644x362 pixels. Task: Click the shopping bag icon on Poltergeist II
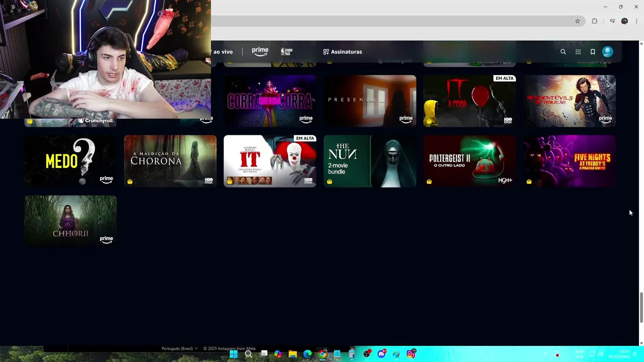tap(429, 182)
